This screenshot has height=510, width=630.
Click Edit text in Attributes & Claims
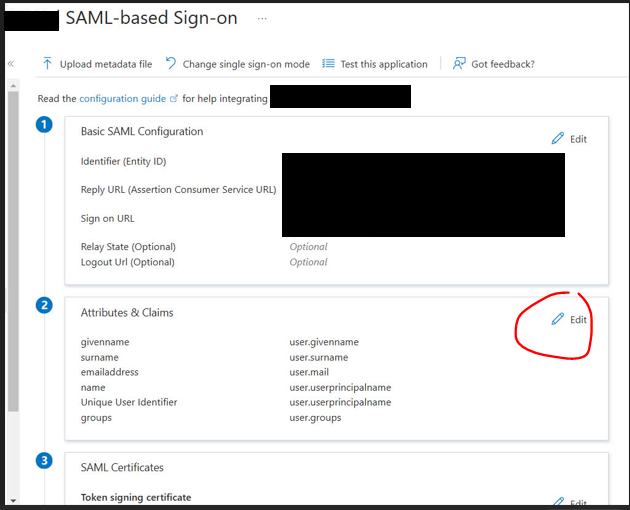tap(579, 320)
